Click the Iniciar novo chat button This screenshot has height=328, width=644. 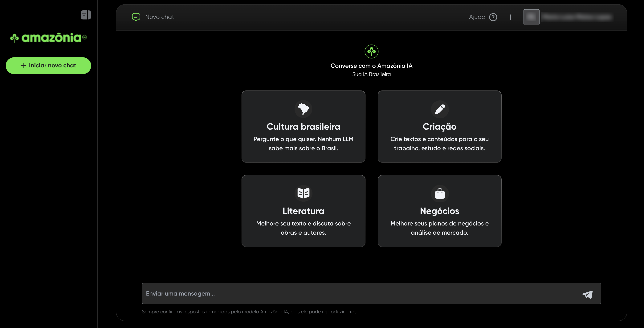click(48, 66)
